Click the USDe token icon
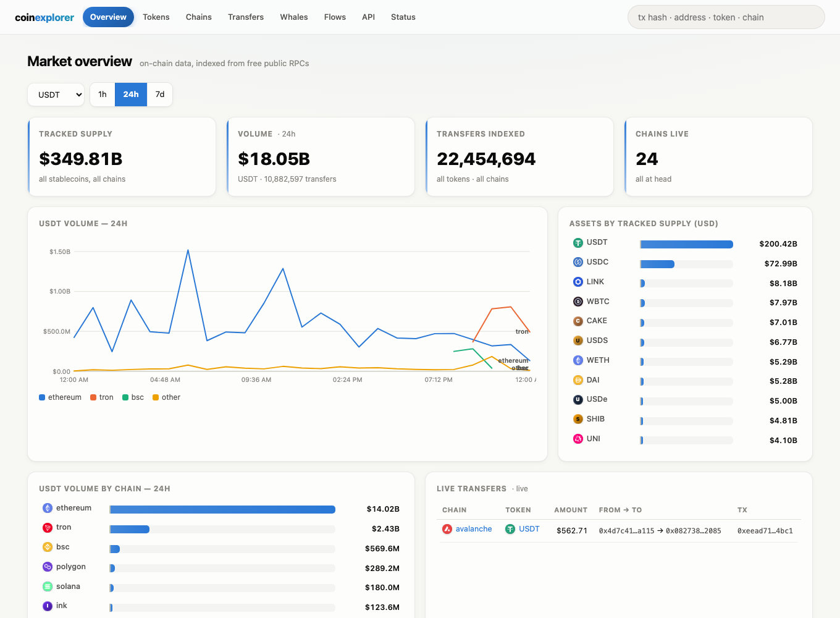The image size is (840, 618). click(x=578, y=399)
